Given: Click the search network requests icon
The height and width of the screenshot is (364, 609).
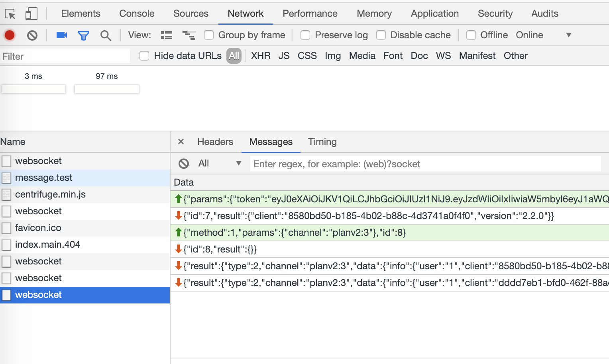Looking at the screenshot, I should tap(105, 35).
